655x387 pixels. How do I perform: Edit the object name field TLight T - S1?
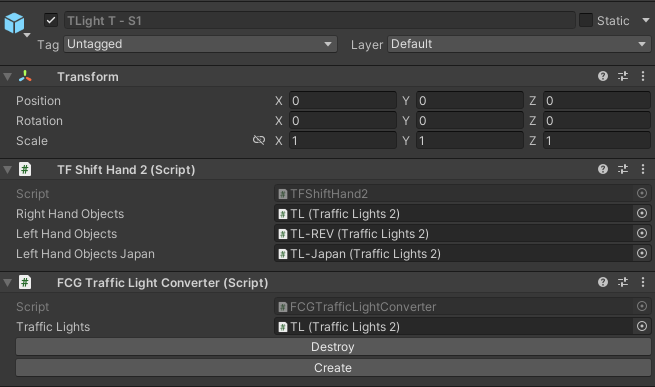[x=320, y=20]
